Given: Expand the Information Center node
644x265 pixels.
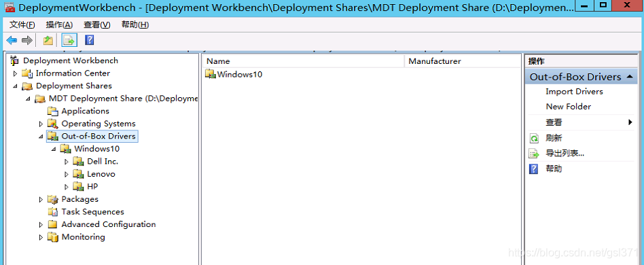Looking at the screenshot, I should click(x=15, y=73).
